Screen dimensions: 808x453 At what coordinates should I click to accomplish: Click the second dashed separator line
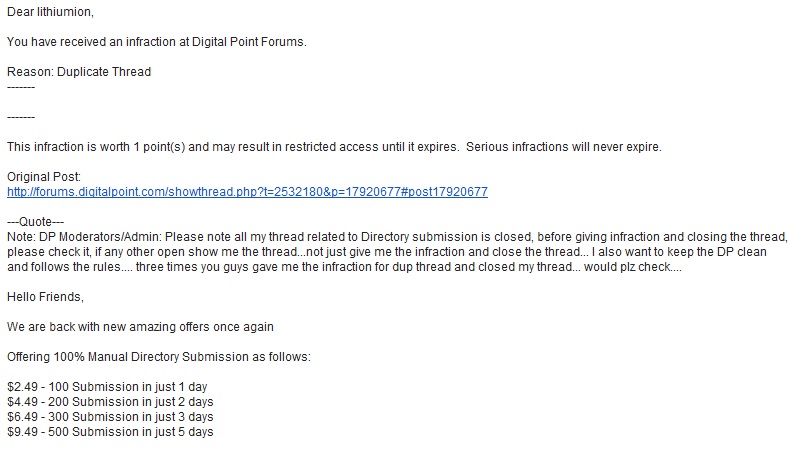tap(21, 117)
